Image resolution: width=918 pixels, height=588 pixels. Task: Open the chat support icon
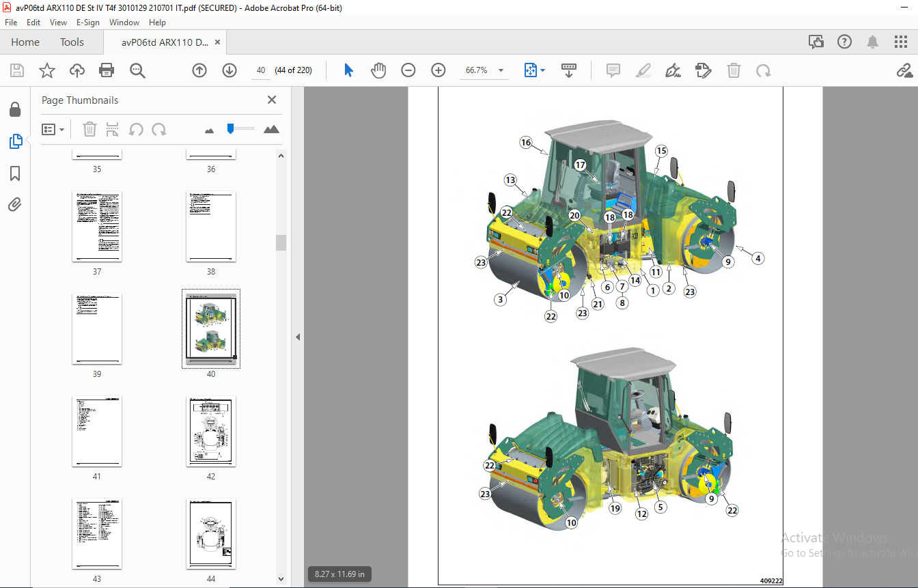[x=816, y=42]
